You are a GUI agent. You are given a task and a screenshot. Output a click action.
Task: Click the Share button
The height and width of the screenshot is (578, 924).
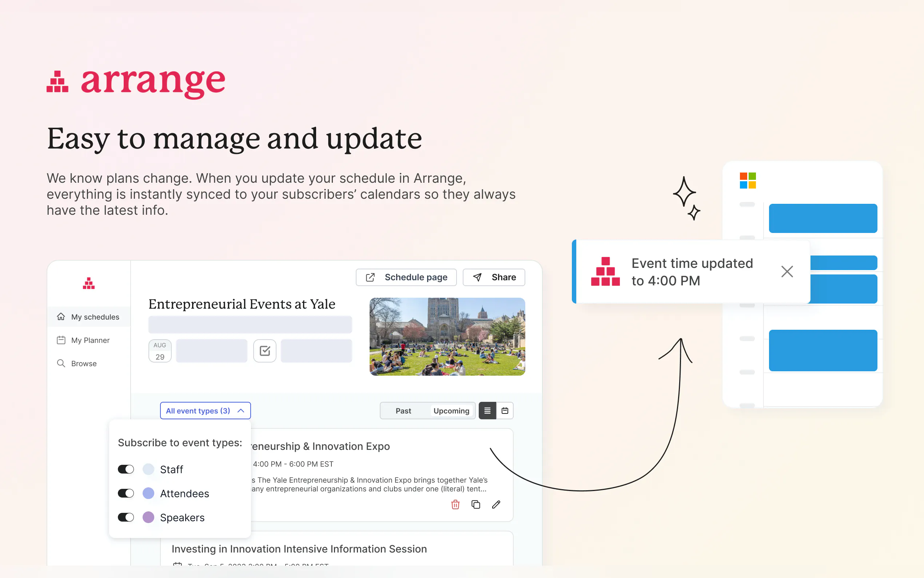coord(494,277)
